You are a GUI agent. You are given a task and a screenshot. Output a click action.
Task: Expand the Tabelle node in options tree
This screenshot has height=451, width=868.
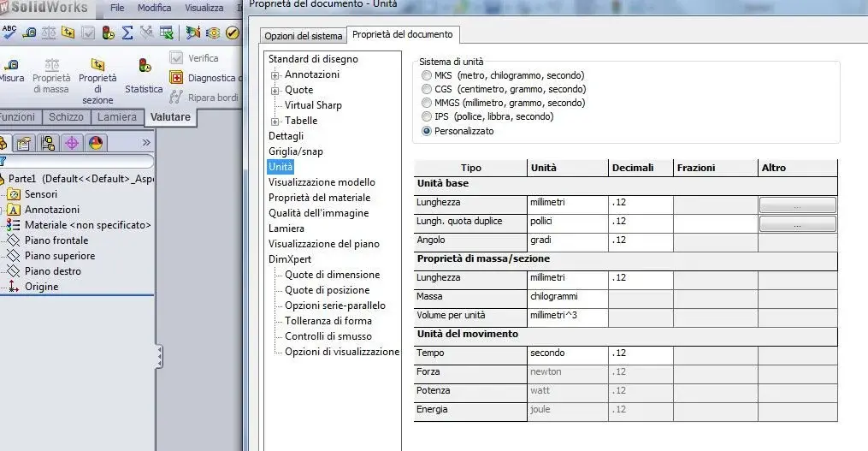pos(275,122)
